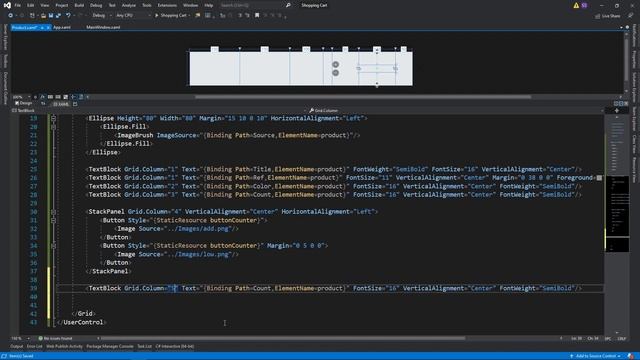This screenshot has width=640, height=360.
Task: Click the foreground color swatch on line 26
Action: pyautogui.click(x=599, y=178)
